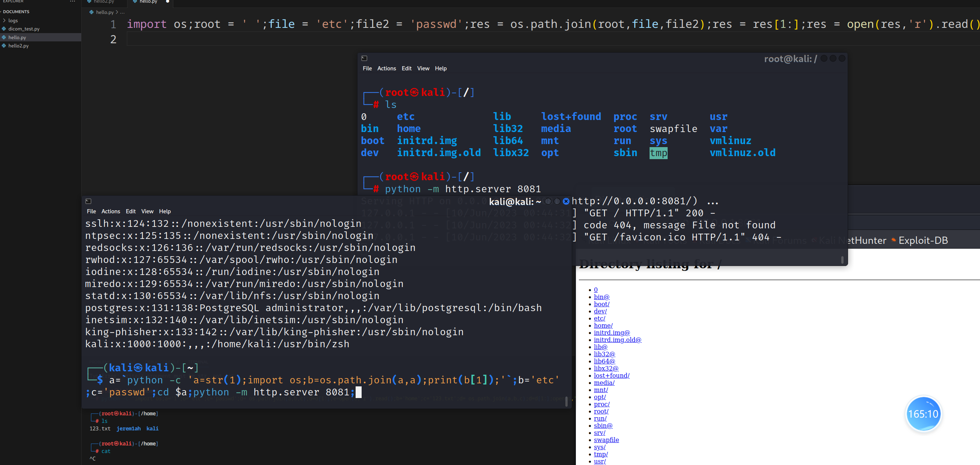Select dicom_test.py in the file explorer
Screen dimensions: 980x465
pyautogui.click(x=24, y=29)
